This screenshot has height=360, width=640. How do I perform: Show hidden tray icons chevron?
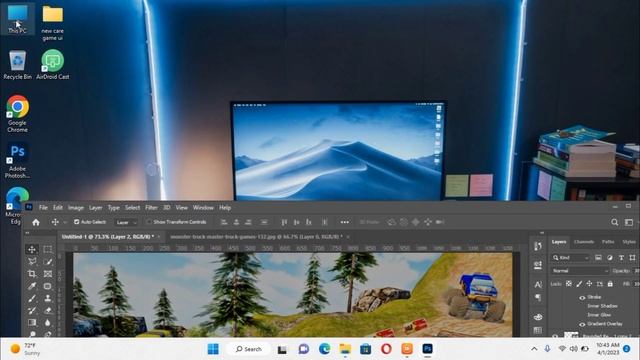point(534,349)
